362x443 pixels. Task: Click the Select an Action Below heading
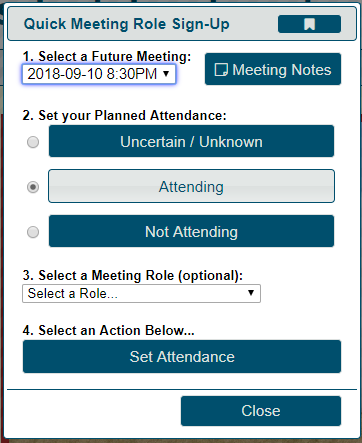click(x=108, y=330)
